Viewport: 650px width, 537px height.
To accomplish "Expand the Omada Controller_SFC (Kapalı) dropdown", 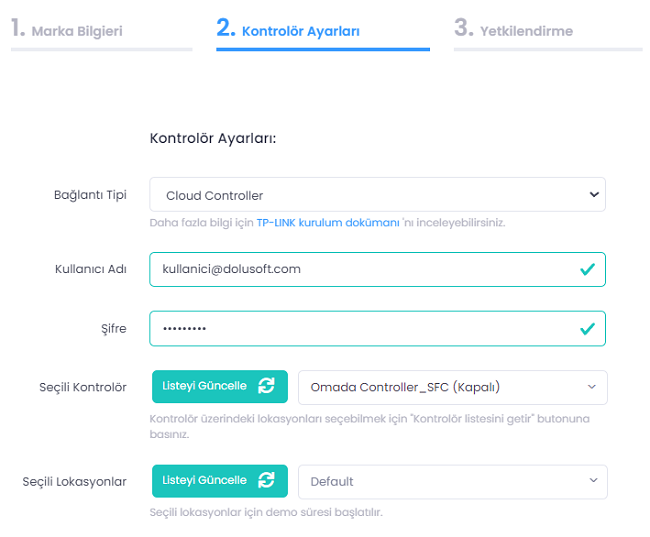I will pyautogui.click(x=440, y=387).
